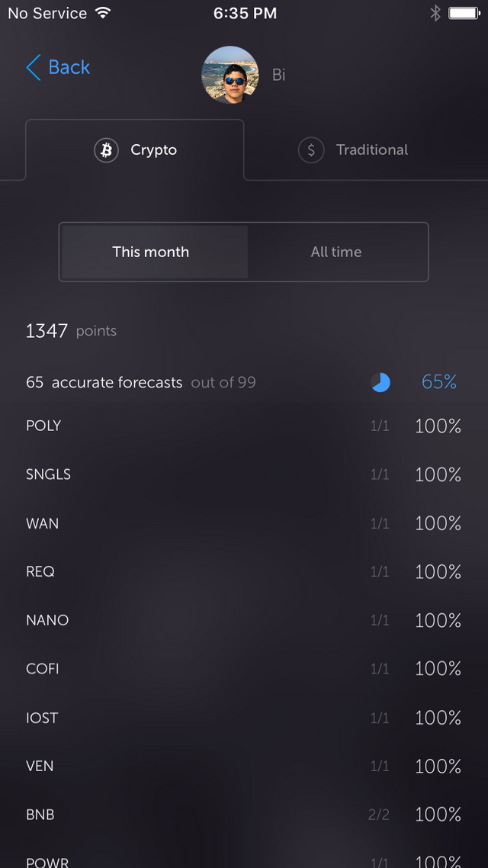
Task: Open the POLY forecast row
Action: 243,426
